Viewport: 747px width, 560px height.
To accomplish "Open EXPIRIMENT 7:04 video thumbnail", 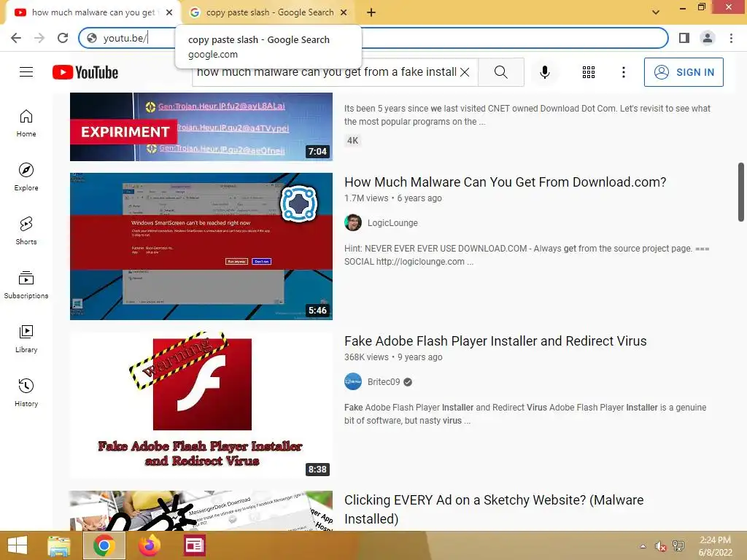I will coord(201,127).
